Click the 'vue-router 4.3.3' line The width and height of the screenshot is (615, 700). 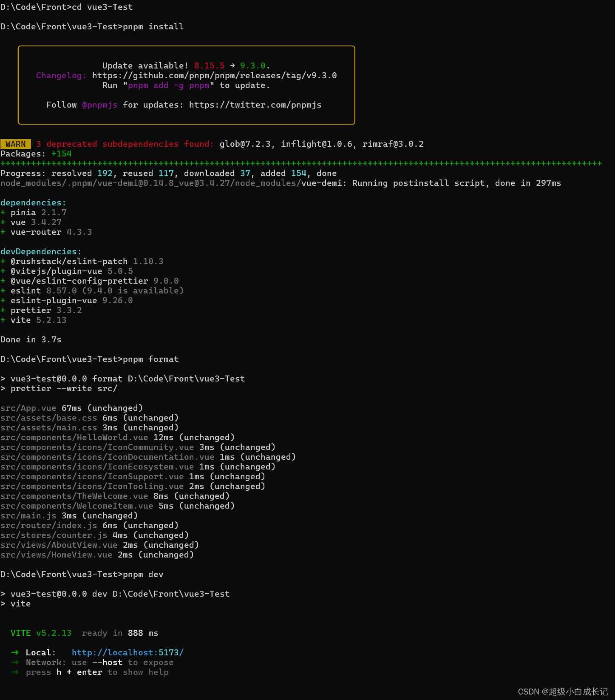pyautogui.click(x=46, y=232)
